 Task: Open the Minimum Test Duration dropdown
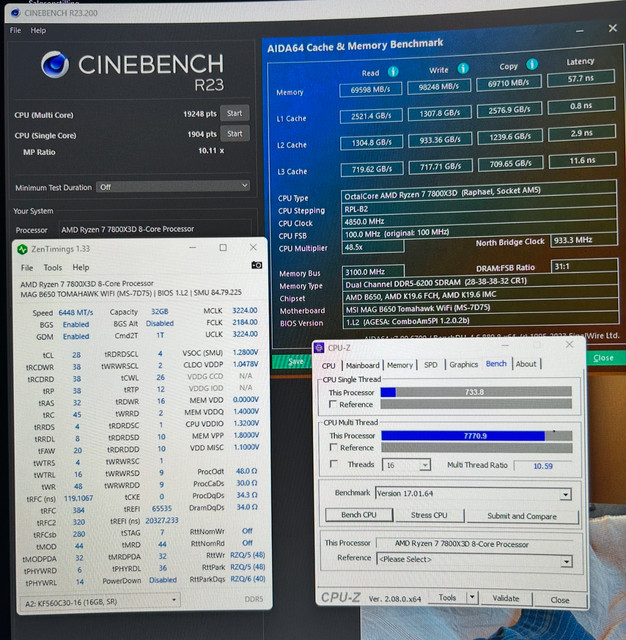[173, 187]
